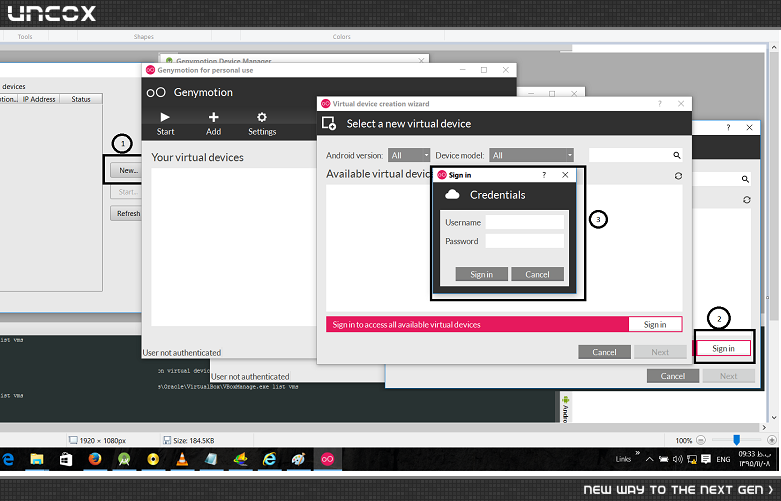
Task: Click the Add plus icon in Genymotion
Action: click(x=213, y=117)
